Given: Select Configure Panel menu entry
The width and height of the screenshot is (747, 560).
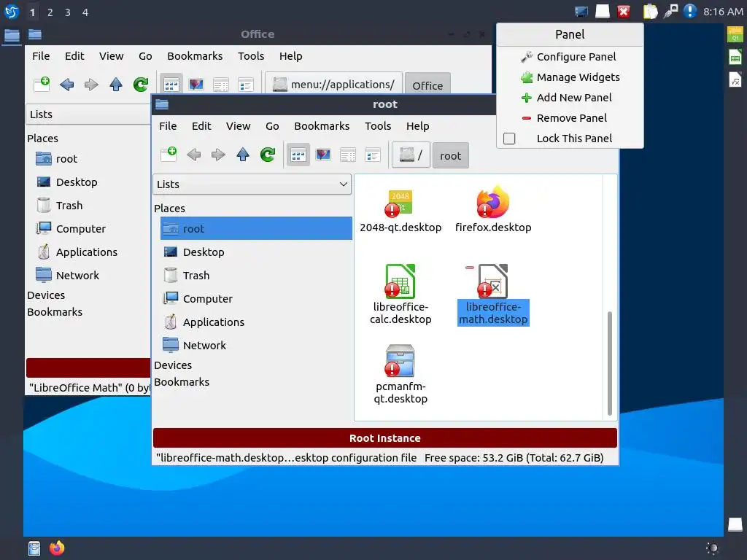Looking at the screenshot, I should click(570, 57).
